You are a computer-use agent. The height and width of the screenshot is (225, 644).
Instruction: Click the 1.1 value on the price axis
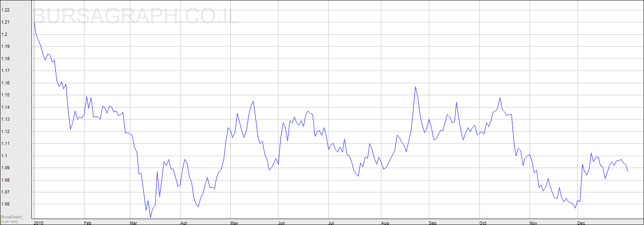click(4, 156)
